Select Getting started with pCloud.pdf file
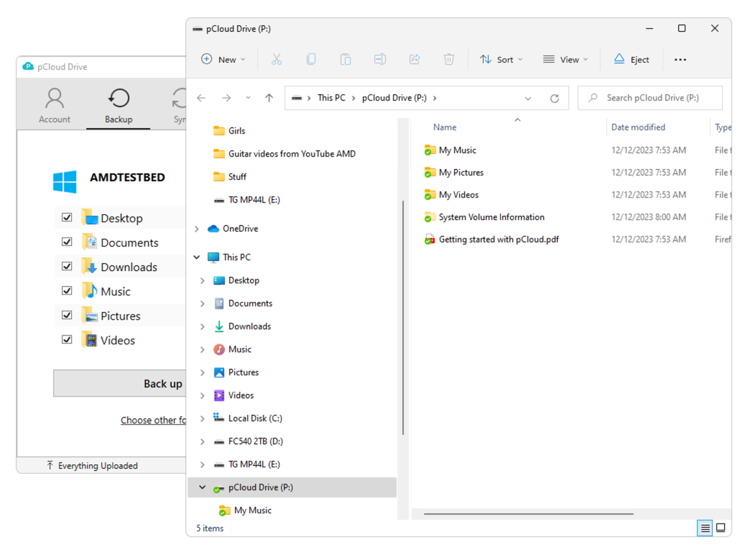The image size is (756, 553). [x=499, y=240]
